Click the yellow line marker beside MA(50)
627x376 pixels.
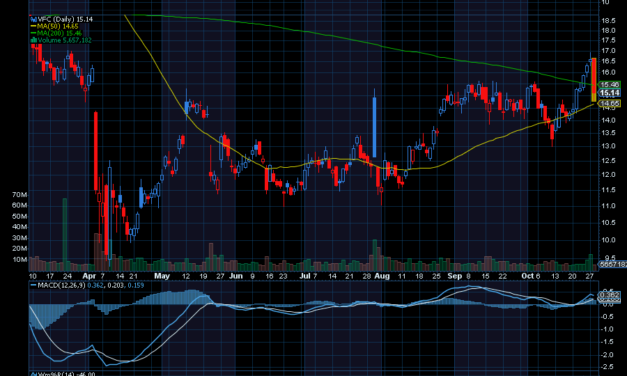coord(34,26)
